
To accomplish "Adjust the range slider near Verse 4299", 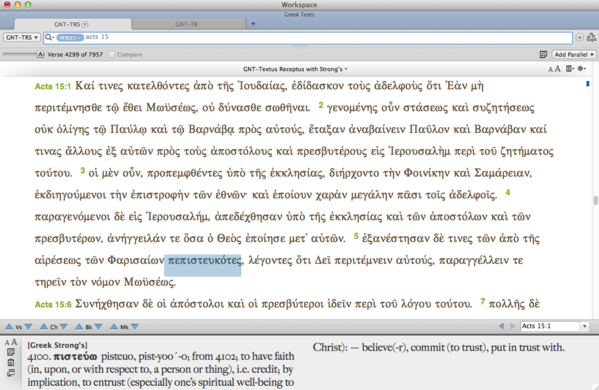I will point(23,54).
